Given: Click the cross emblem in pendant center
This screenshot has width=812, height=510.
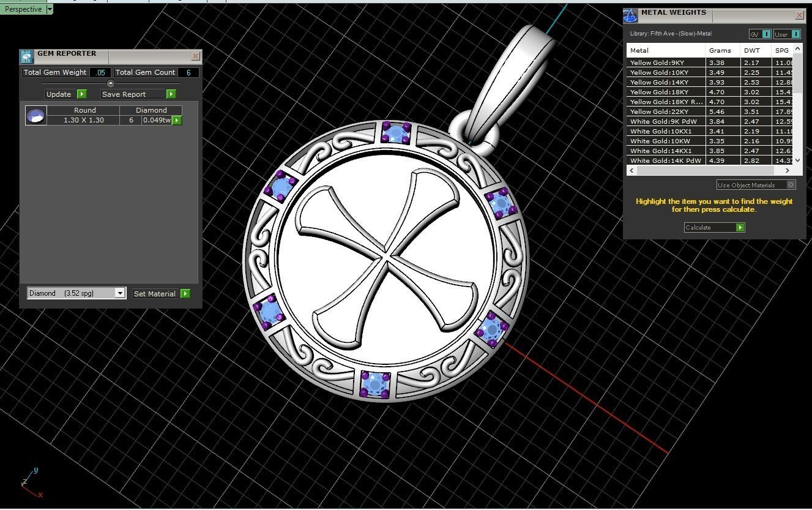Looking at the screenshot, I should click(x=387, y=260).
